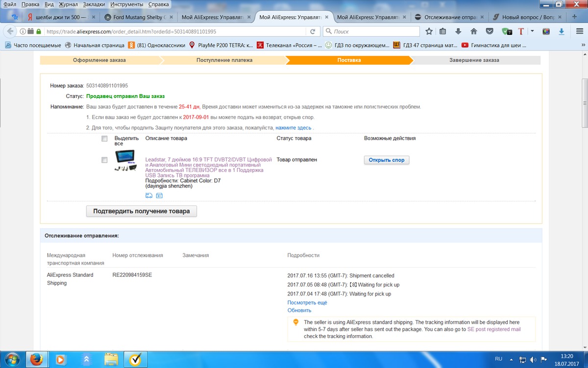Screen dimensions: 588x368
Task: Click Firefox icon in taskbar
Action: coord(38,359)
